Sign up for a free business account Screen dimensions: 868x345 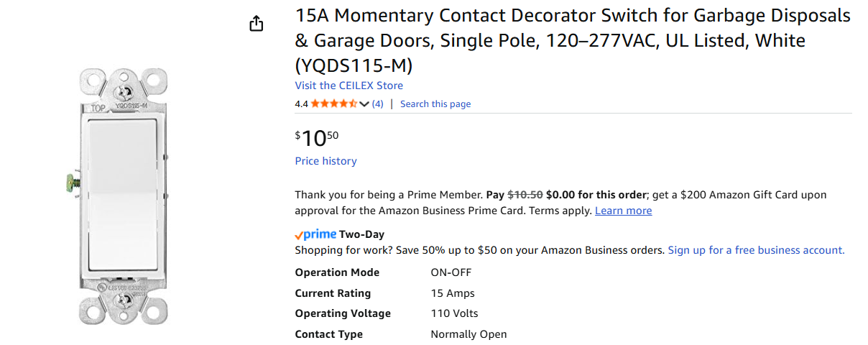point(756,250)
